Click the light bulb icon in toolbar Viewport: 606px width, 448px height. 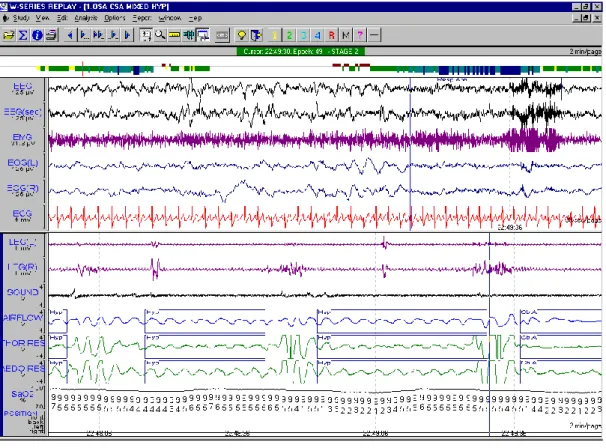[x=242, y=36]
